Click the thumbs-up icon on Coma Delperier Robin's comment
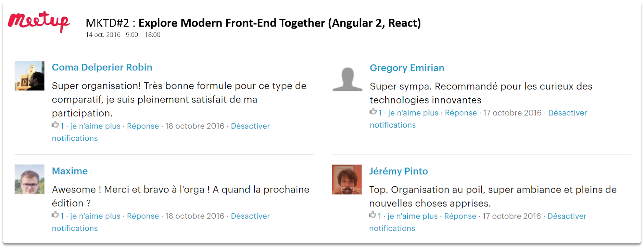Image resolution: width=644 pixels, height=248 pixels. [55, 125]
